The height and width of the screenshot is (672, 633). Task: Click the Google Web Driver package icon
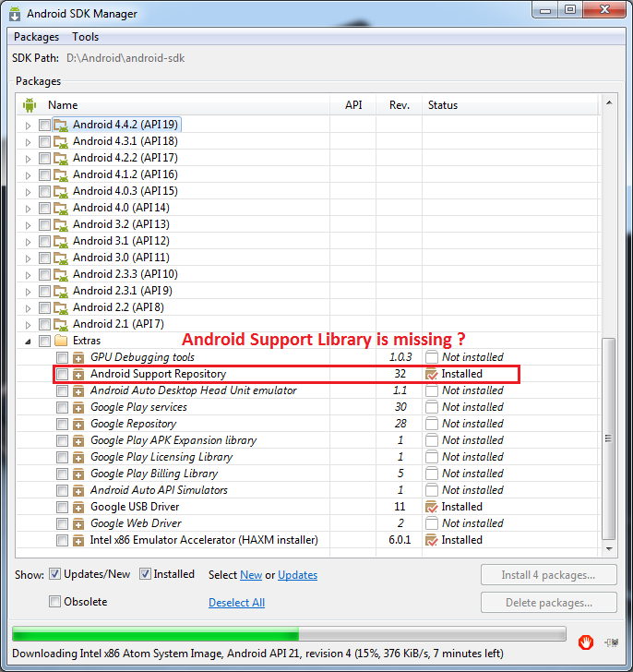click(78, 523)
